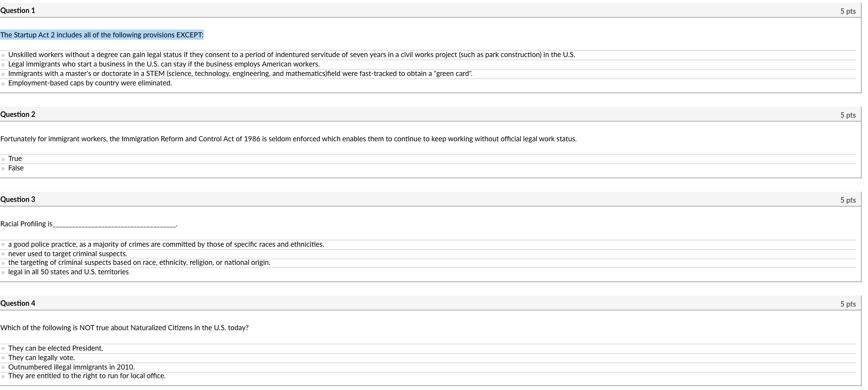This screenshot has height=390, width=868.
Task: Choose 'They can be elected President'
Action: 3,348
